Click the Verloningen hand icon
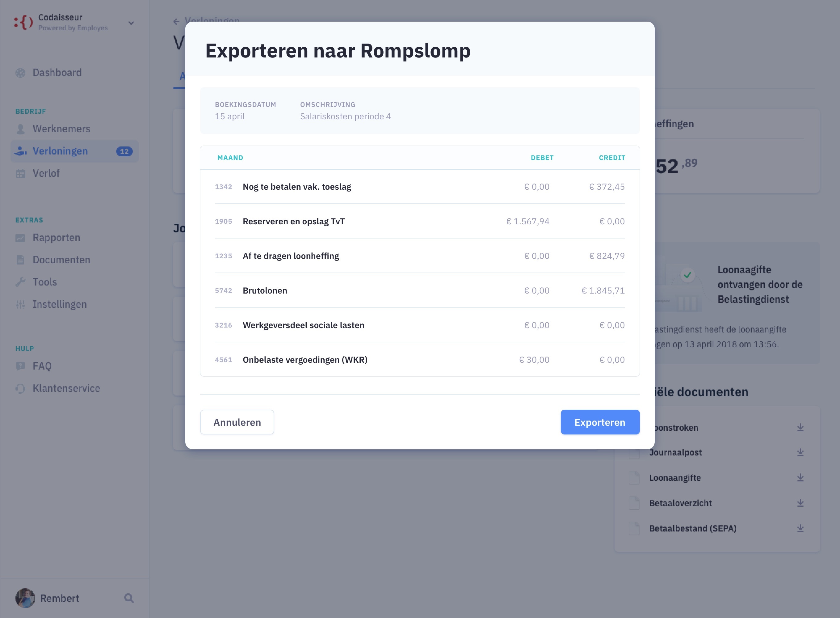 21,151
